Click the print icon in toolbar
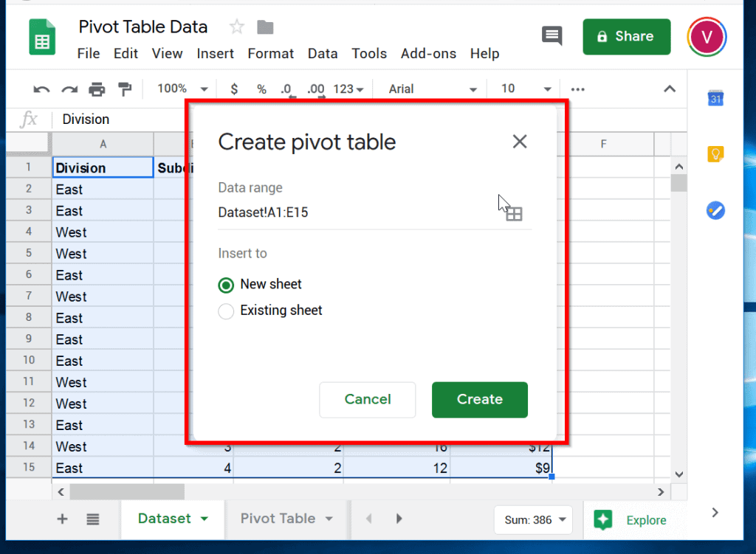Image resolution: width=756 pixels, height=554 pixels. point(97,89)
